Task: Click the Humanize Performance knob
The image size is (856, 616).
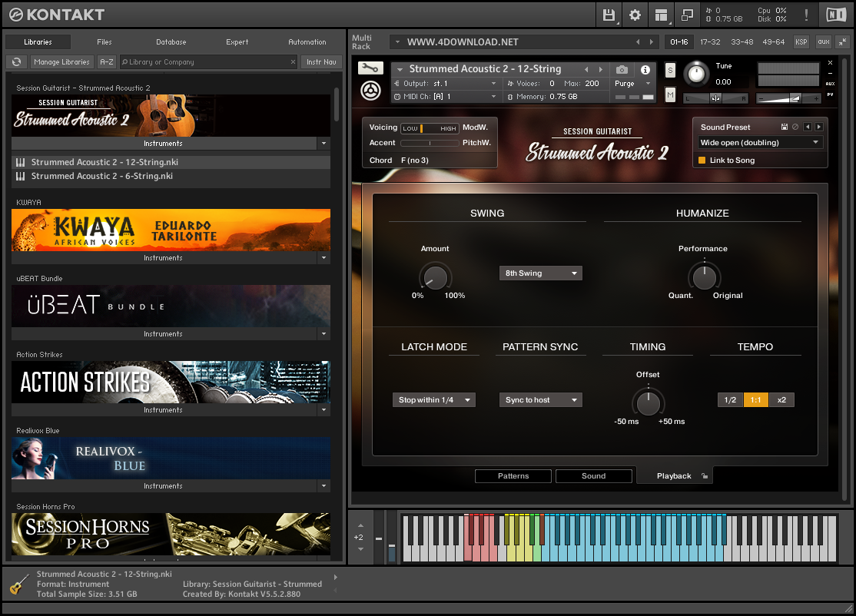Action: tap(704, 277)
